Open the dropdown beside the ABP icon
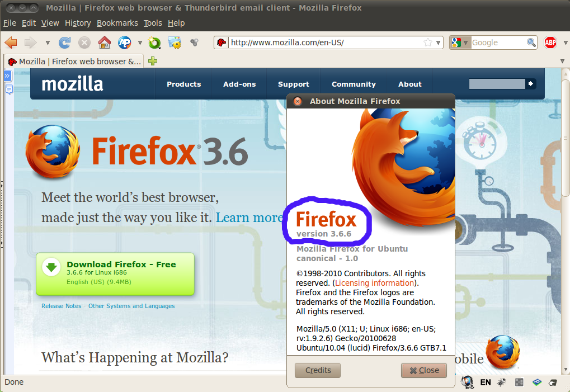This screenshot has width=570, height=392. coord(566,43)
